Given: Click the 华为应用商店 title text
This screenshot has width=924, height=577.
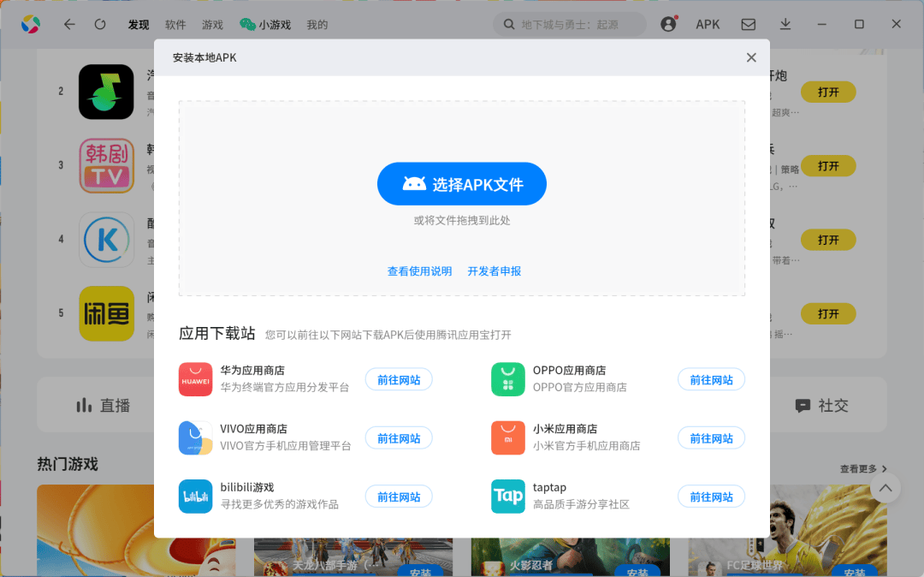Looking at the screenshot, I should tap(252, 370).
